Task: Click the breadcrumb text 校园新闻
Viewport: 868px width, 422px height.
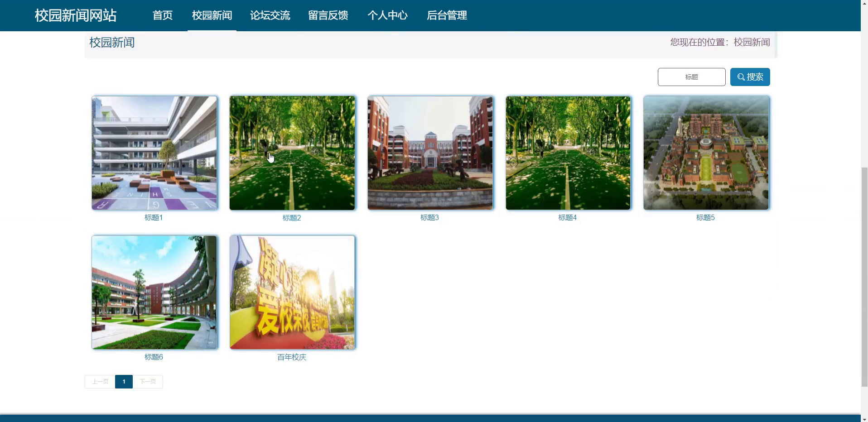Action: 752,42
